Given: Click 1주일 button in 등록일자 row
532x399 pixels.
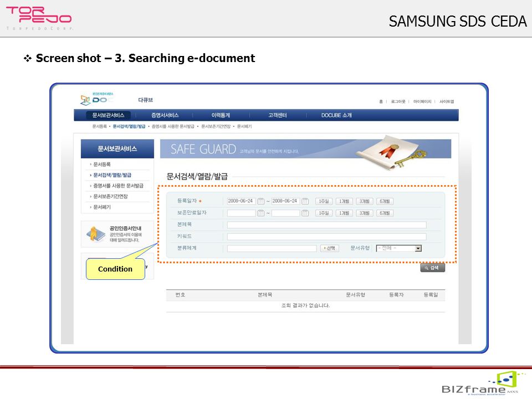Looking at the screenshot, I should pos(324,201).
